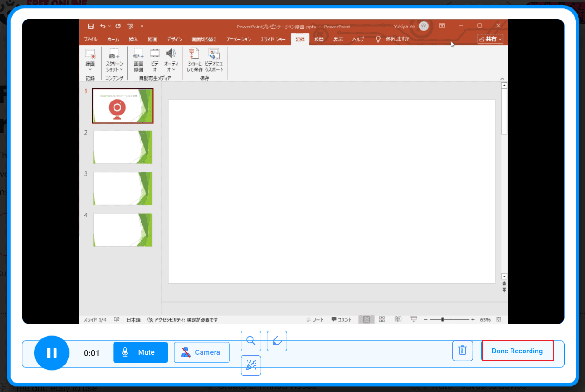Click the コメント button in the status bar

click(342, 320)
